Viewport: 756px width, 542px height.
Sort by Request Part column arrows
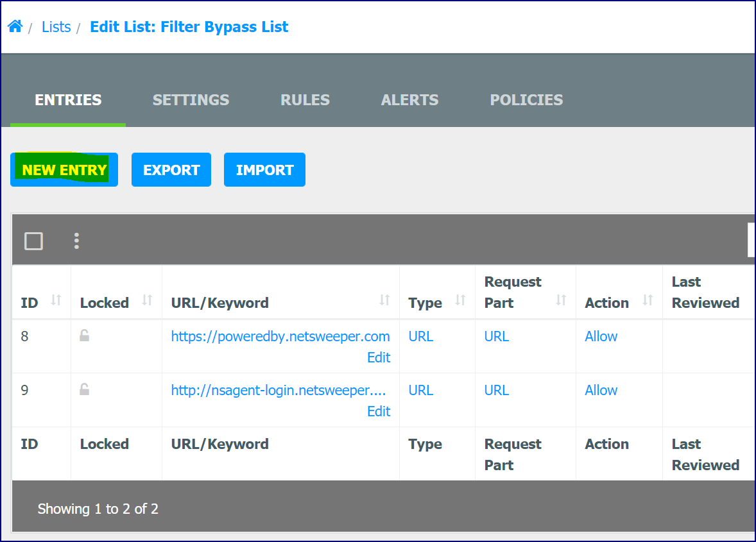point(561,300)
